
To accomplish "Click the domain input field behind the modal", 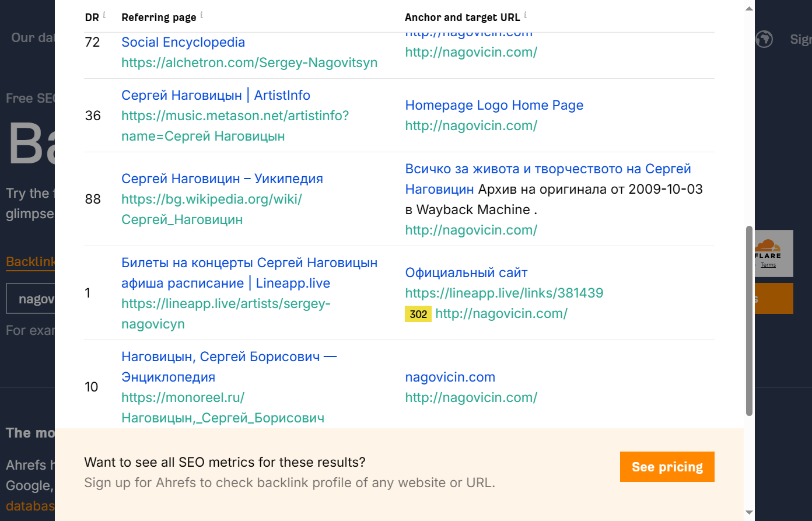I will [30, 299].
